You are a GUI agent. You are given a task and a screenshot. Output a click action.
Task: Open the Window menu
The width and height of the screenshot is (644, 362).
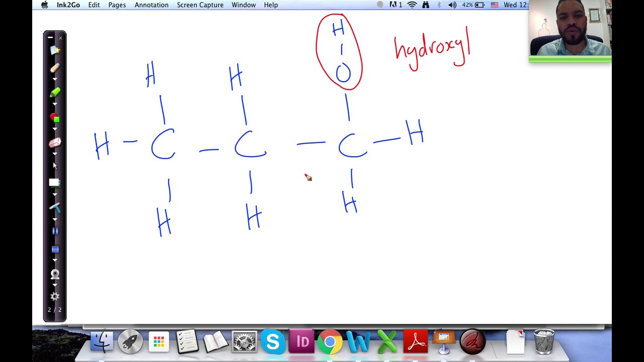pos(244,5)
